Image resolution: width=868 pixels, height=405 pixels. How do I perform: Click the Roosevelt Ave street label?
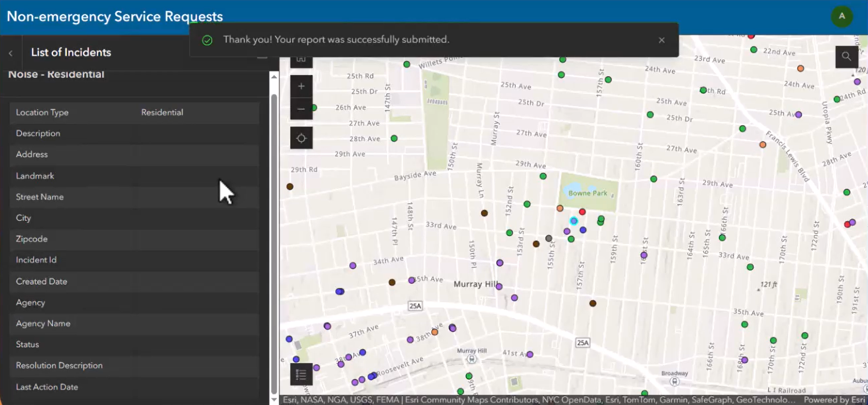click(400, 366)
